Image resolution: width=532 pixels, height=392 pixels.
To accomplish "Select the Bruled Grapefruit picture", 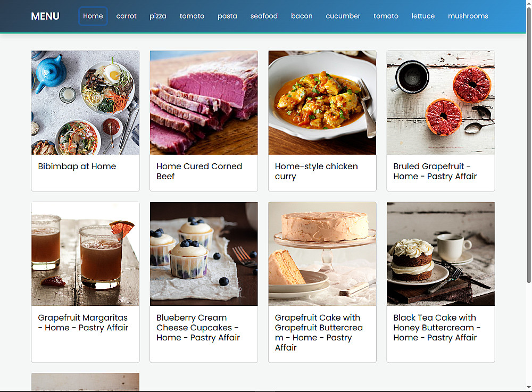I will 440,103.
